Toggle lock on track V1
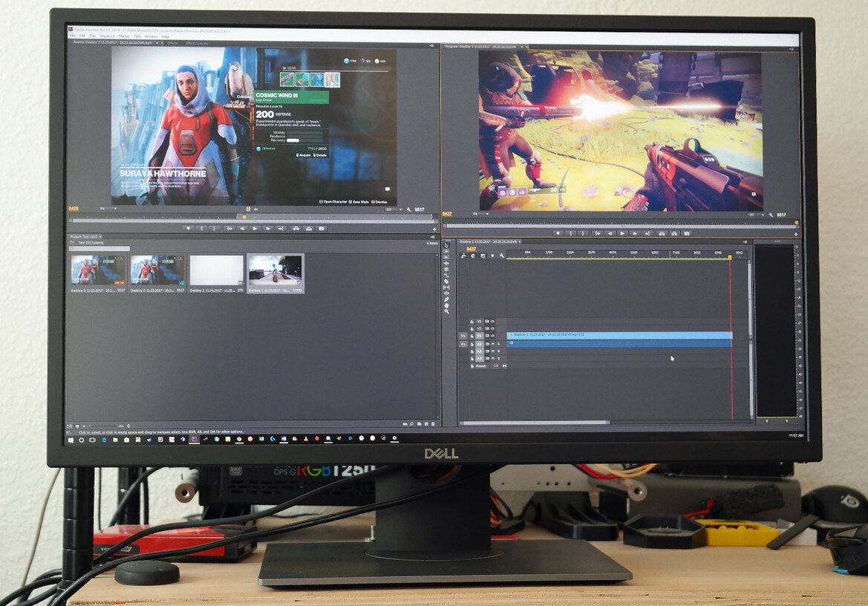The width and height of the screenshot is (868, 606). 472,336
